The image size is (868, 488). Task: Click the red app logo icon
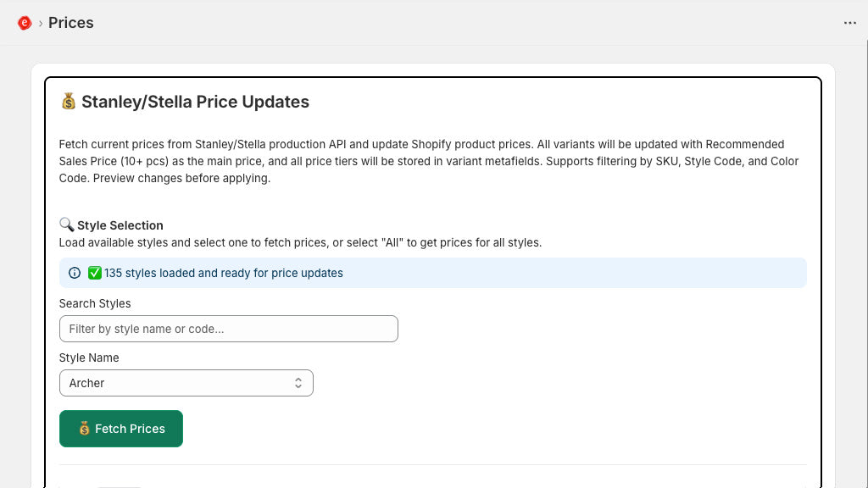pyautogui.click(x=25, y=23)
